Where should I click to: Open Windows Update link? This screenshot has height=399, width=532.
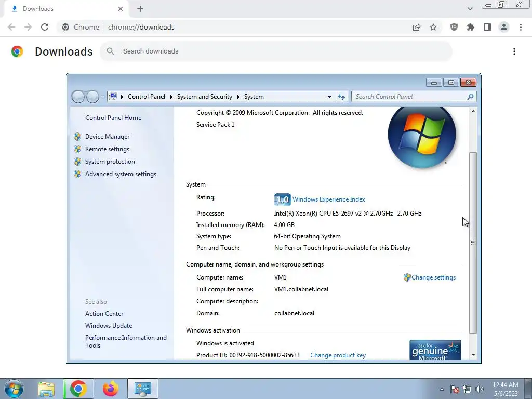coord(109,326)
